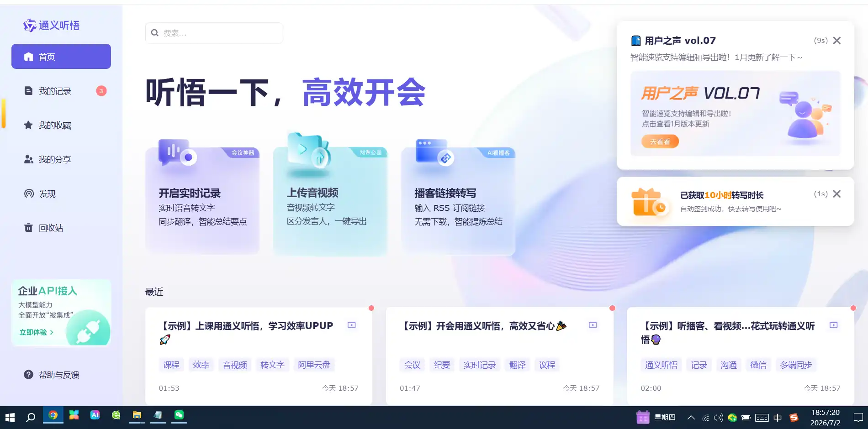The width and height of the screenshot is (868, 429).
Task: Click the 会议 tag
Action: point(412,365)
